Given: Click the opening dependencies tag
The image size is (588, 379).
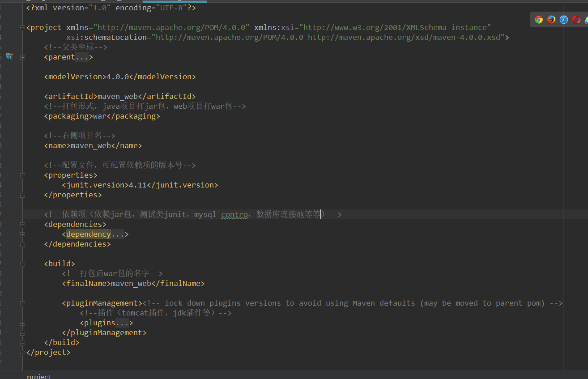Looking at the screenshot, I should click(75, 225).
